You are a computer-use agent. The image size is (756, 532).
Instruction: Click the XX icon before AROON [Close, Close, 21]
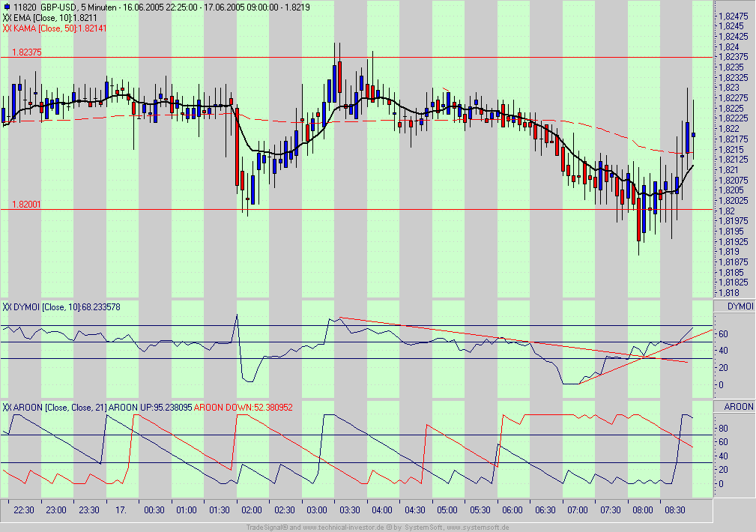click(x=7, y=408)
